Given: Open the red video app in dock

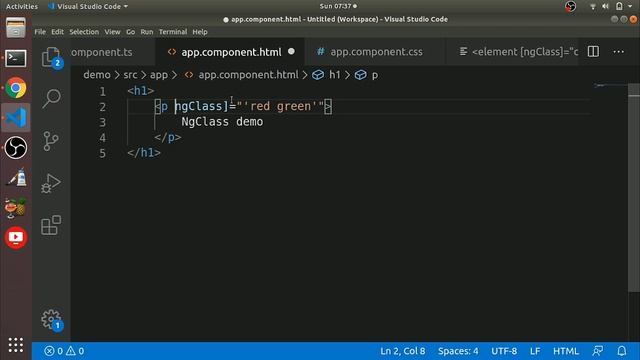Looking at the screenshot, I should tap(16, 238).
